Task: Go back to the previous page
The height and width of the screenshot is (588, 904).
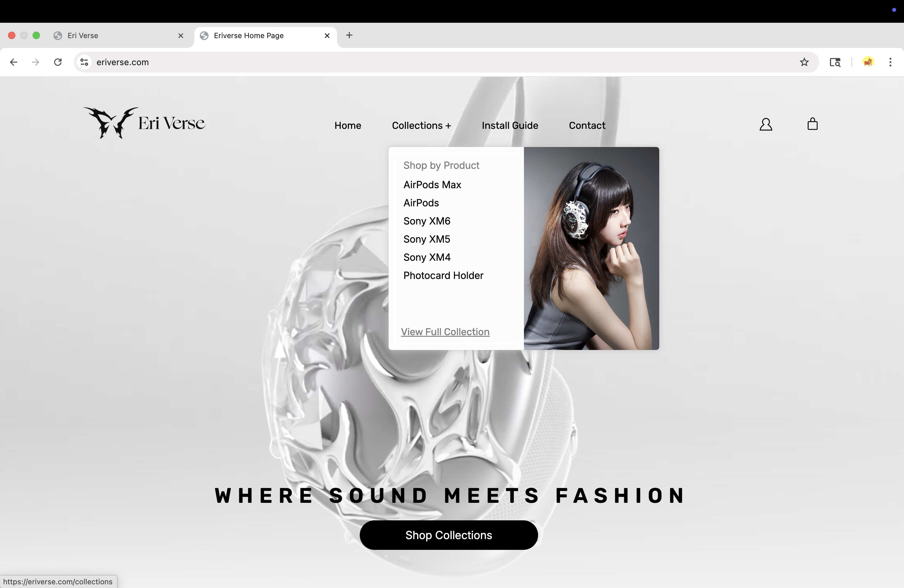Action: [14, 62]
